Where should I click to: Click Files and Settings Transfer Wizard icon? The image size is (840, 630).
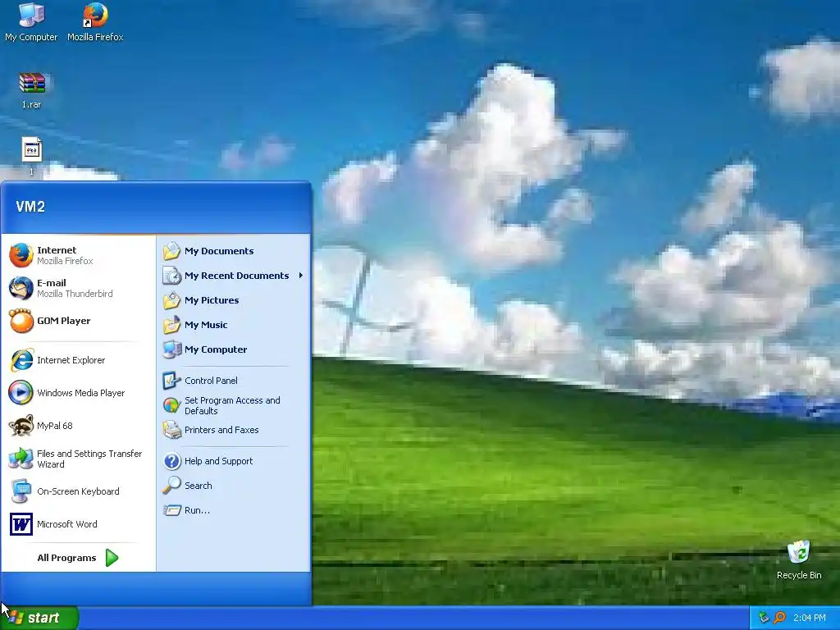[21, 459]
